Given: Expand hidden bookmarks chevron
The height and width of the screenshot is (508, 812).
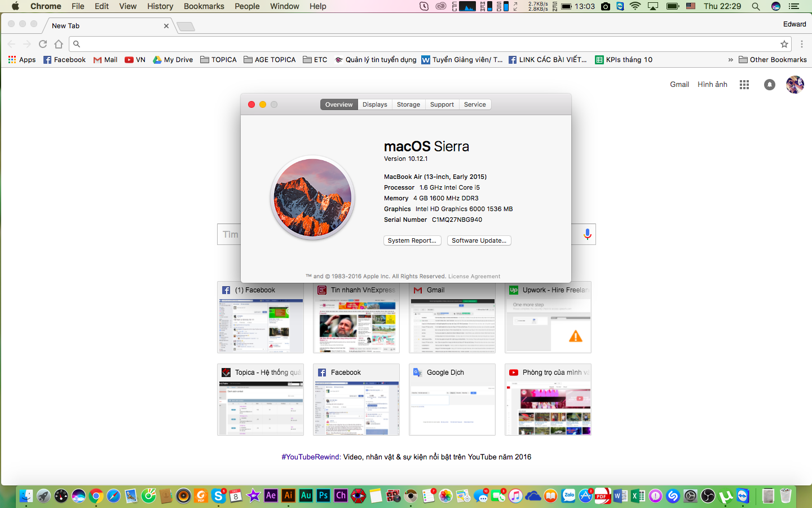Looking at the screenshot, I should [731, 60].
